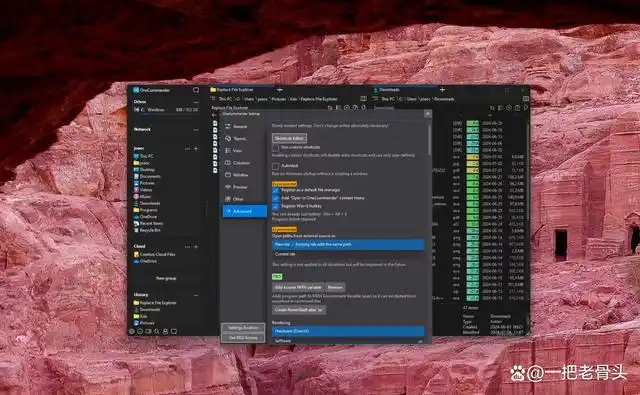Add item to Cloud group with plus
640x395 pixels.
click(x=196, y=247)
